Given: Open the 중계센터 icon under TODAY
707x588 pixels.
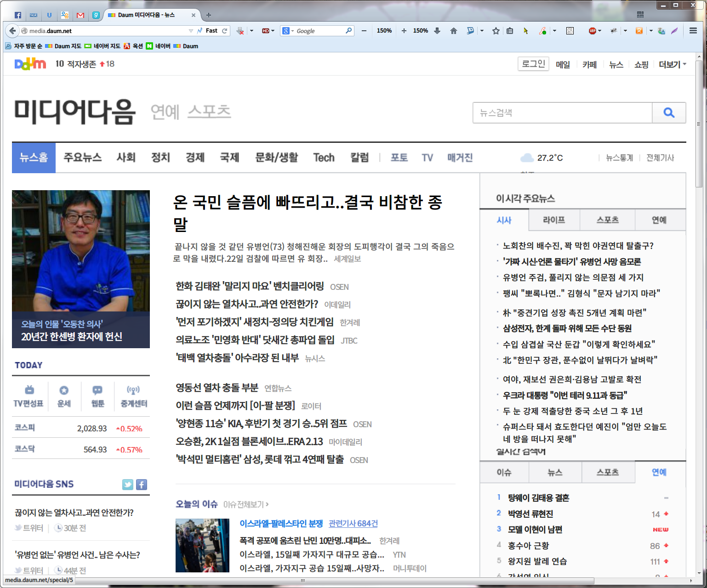Looking at the screenshot, I should pyautogui.click(x=134, y=396).
